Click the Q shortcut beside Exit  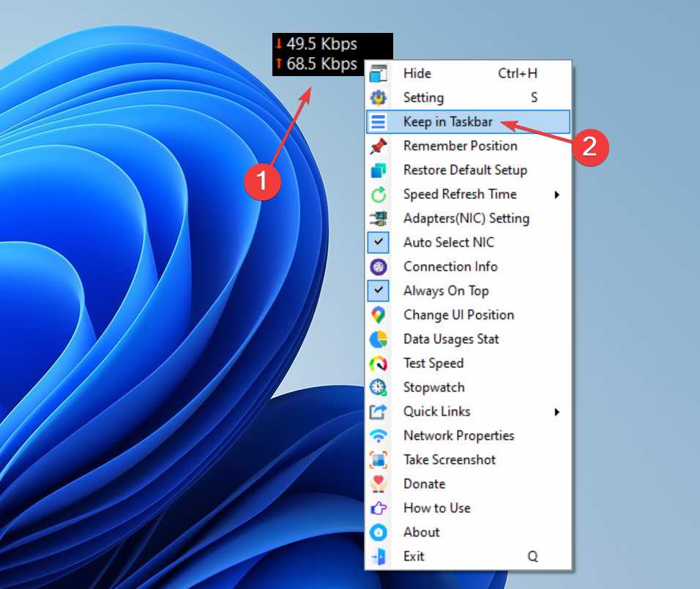click(532, 556)
